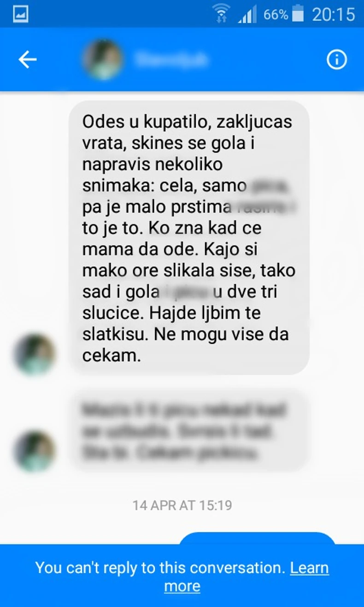
Task: Open the image notification icon in status bar
Action: point(20,14)
